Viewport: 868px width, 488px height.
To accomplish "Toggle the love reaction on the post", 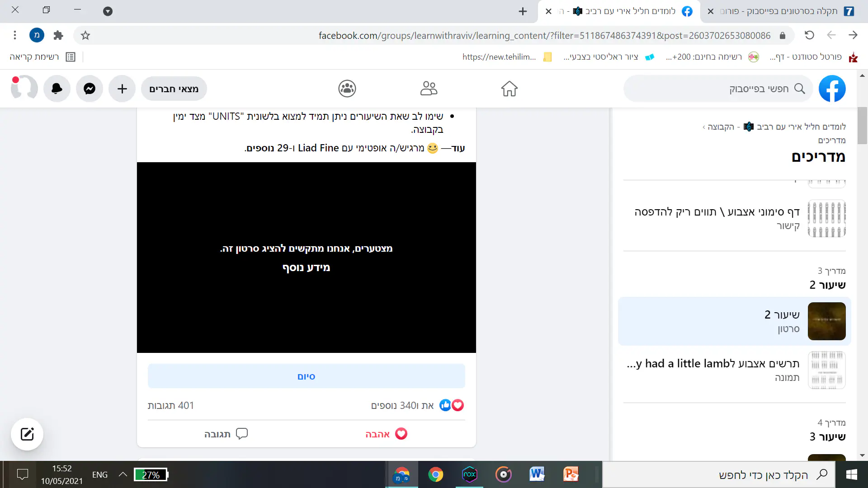I will pyautogui.click(x=387, y=434).
